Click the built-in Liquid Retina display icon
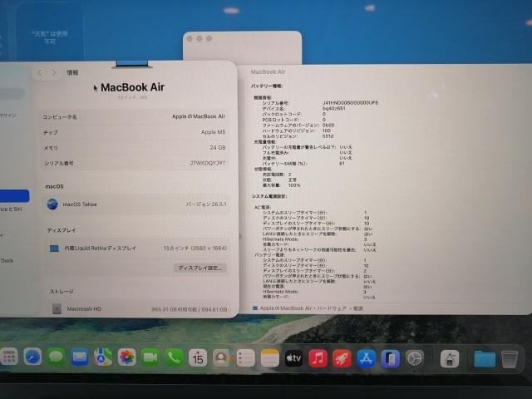The image size is (532, 399). point(54,249)
